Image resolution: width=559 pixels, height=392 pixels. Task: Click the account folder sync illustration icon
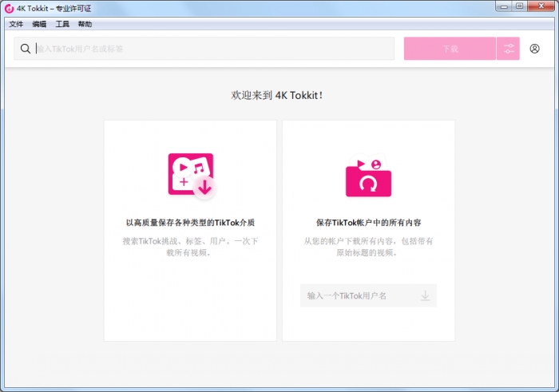(x=368, y=176)
